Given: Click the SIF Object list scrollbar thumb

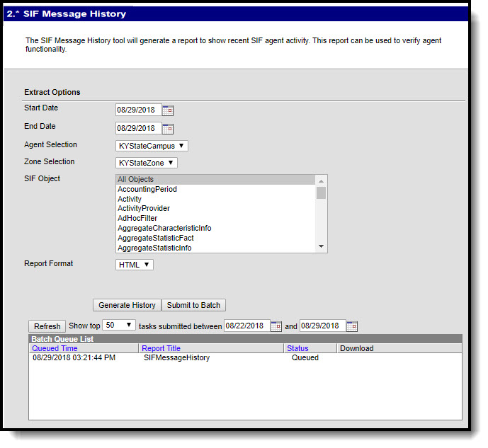Looking at the screenshot, I should (321, 193).
